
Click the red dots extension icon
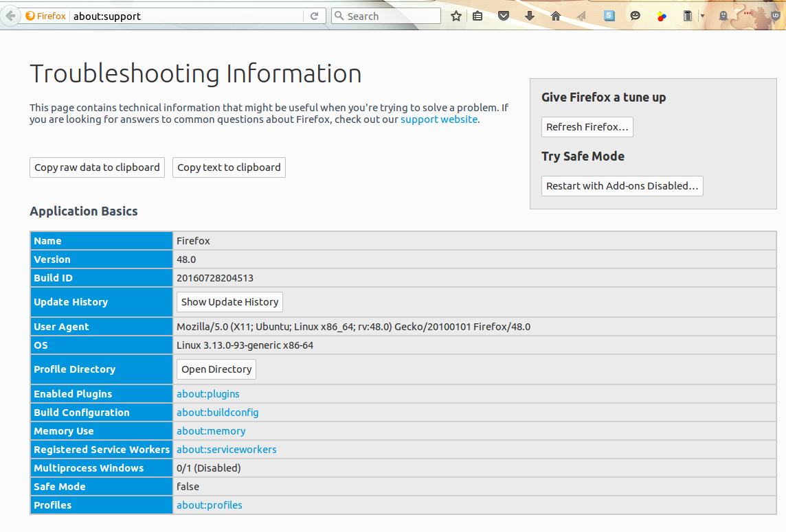748,14
